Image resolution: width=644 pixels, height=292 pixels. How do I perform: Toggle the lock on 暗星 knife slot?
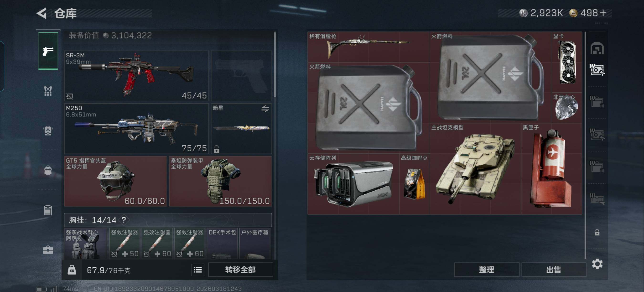click(217, 149)
